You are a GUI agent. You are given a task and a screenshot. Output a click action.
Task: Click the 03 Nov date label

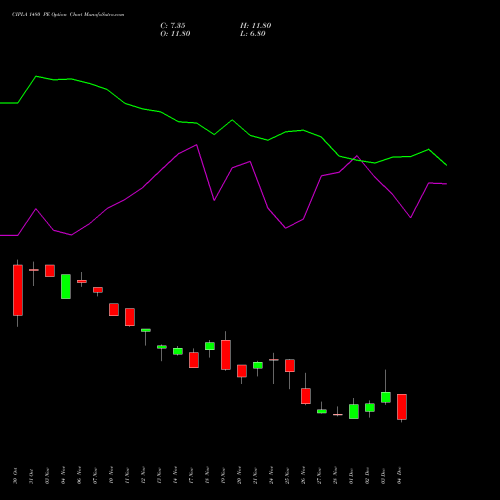(x=47, y=476)
